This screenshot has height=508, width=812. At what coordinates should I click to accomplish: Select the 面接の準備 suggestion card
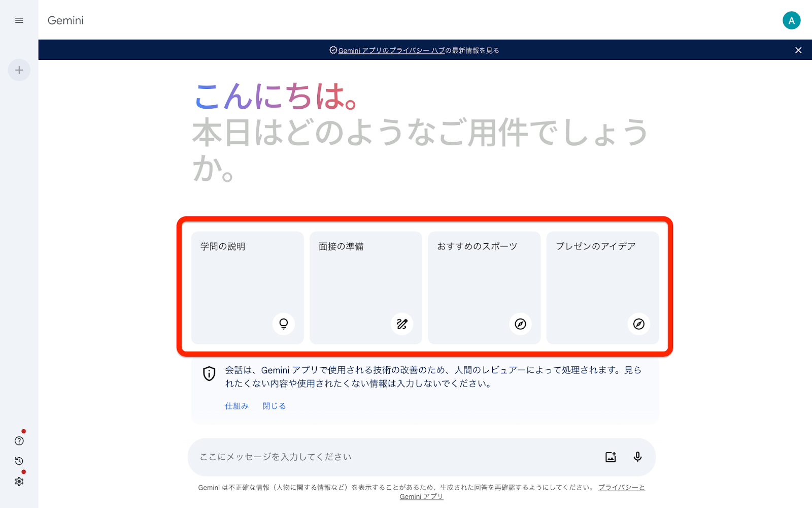point(366,288)
